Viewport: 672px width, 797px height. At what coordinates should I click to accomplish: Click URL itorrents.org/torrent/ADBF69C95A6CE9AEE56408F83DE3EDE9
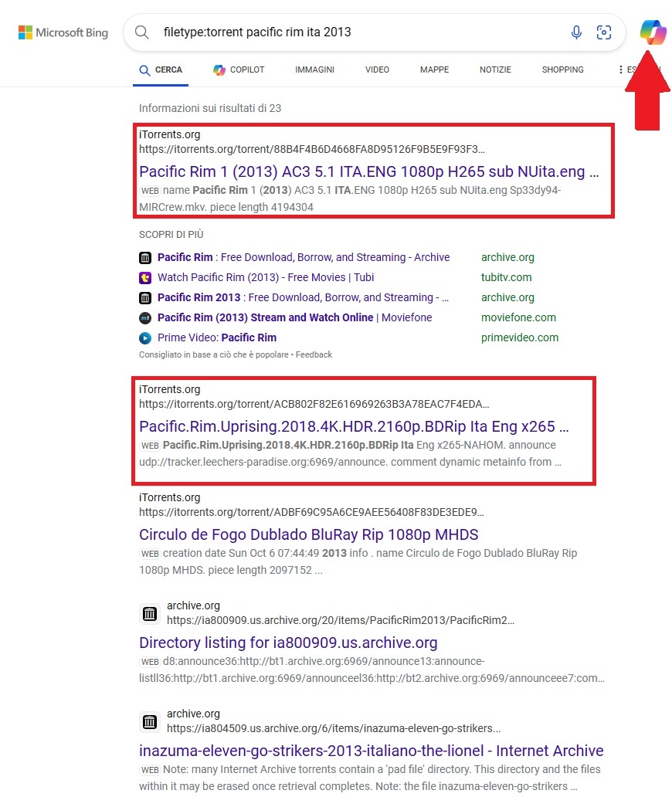point(311,512)
